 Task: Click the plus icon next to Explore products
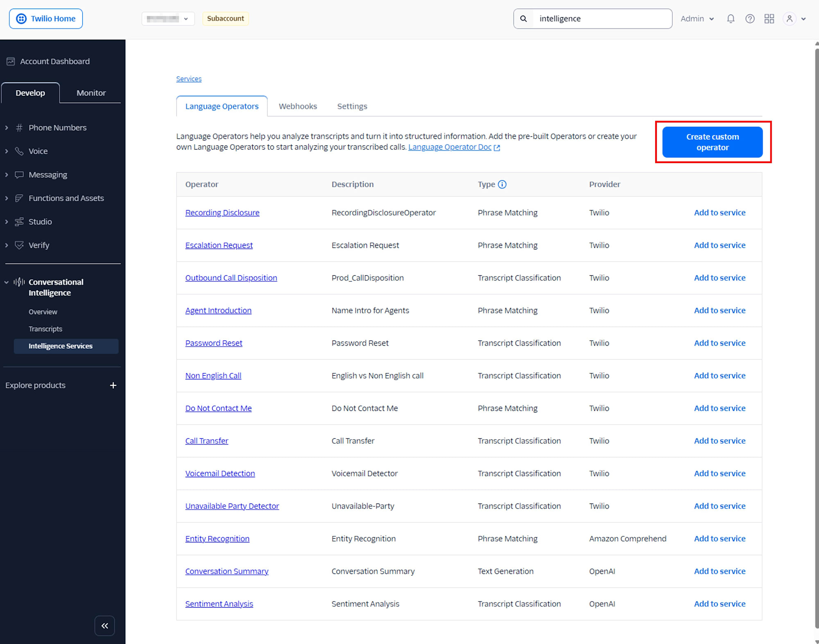pyautogui.click(x=113, y=385)
